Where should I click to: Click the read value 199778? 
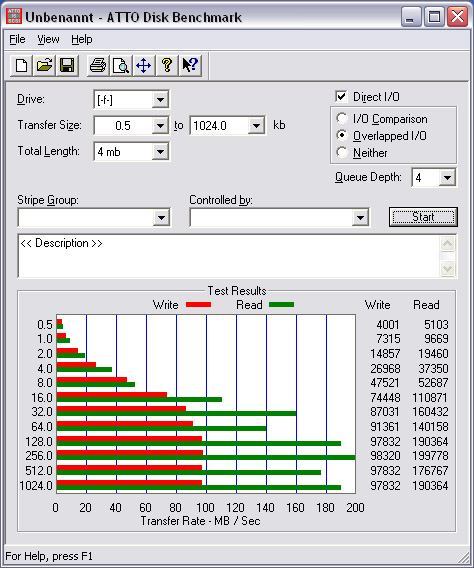[430, 456]
